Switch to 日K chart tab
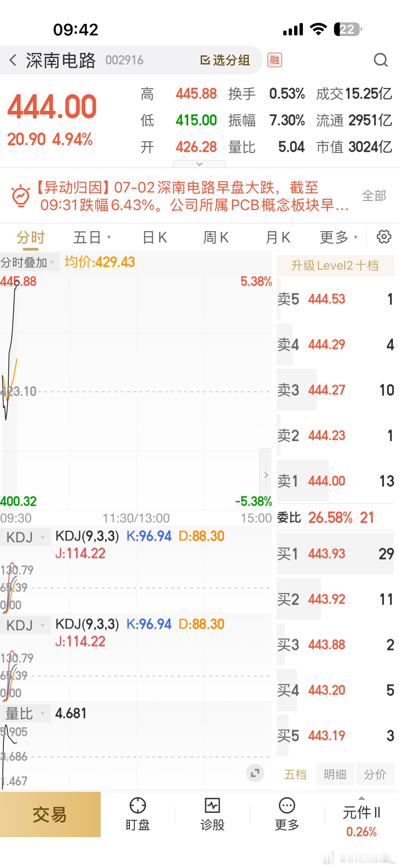 point(155,238)
